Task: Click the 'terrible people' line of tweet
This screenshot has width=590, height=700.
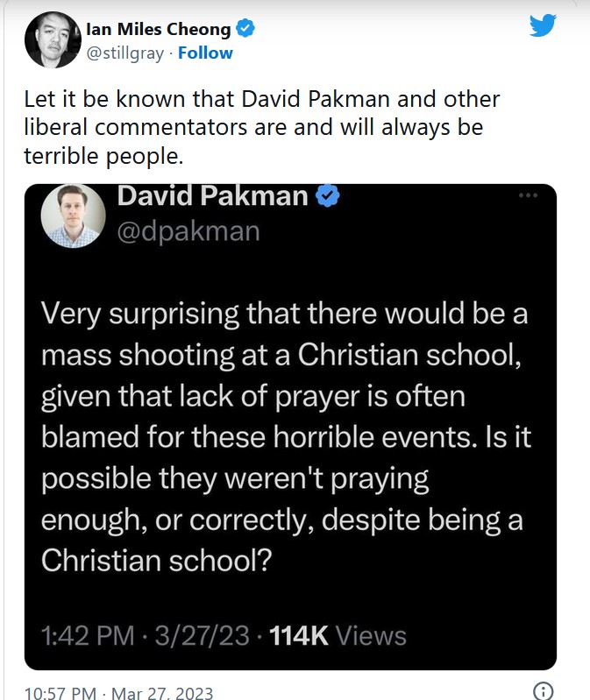Action: tap(103, 156)
